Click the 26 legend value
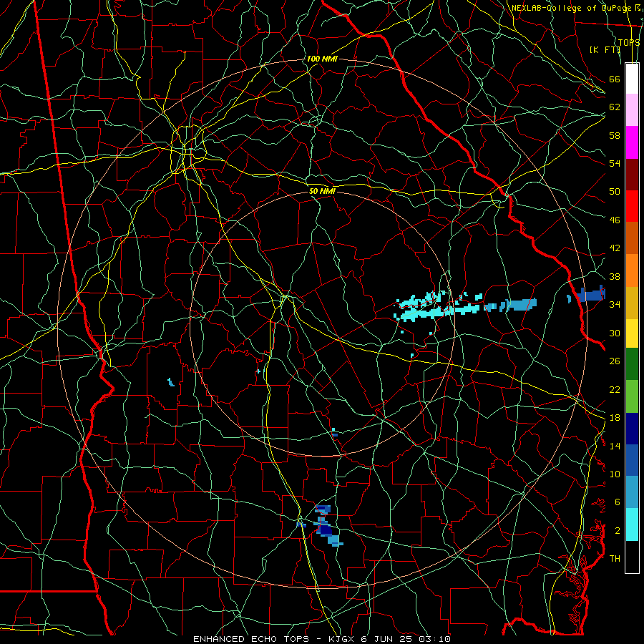 click(615, 361)
